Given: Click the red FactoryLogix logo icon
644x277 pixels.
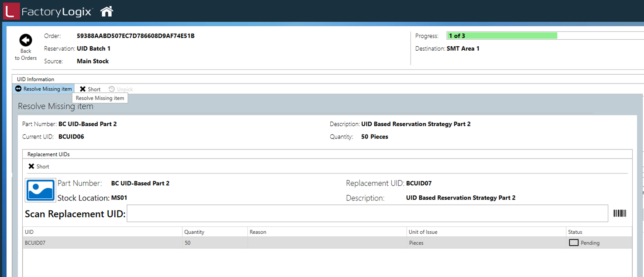Looking at the screenshot, I should tap(11, 11).
